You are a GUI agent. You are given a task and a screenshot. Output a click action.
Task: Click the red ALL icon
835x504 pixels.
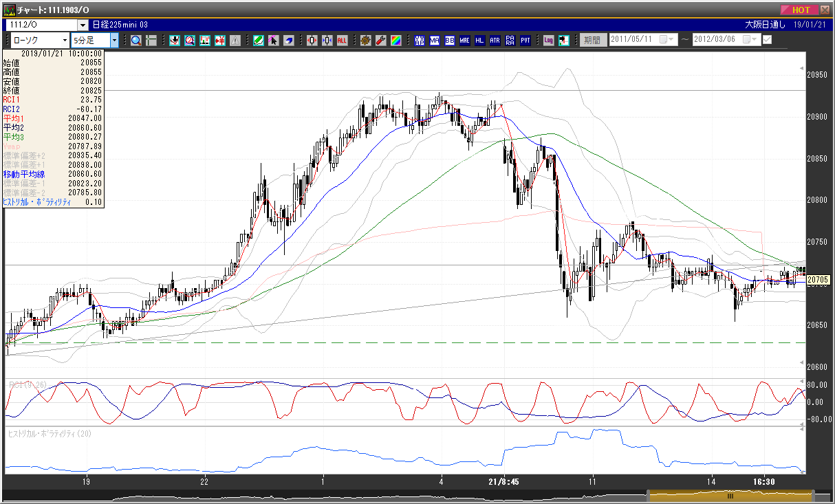tap(342, 40)
